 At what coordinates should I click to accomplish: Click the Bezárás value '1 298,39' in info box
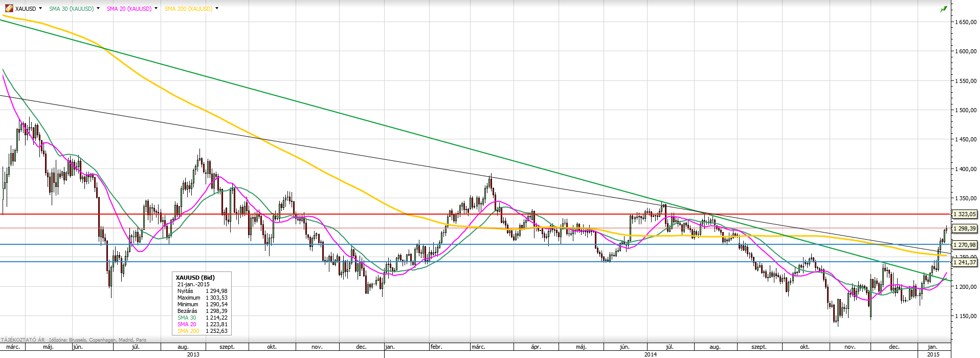pos(216,311)
